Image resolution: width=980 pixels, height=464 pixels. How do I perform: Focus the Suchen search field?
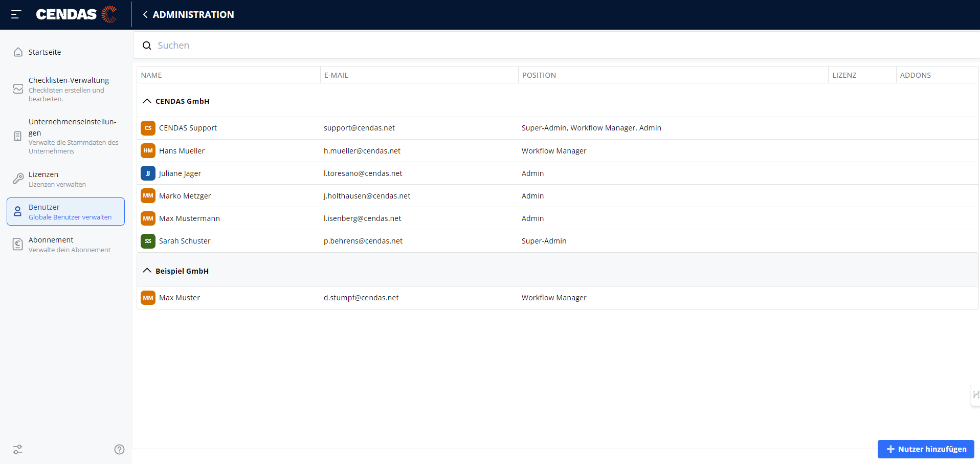pos(556,46)
